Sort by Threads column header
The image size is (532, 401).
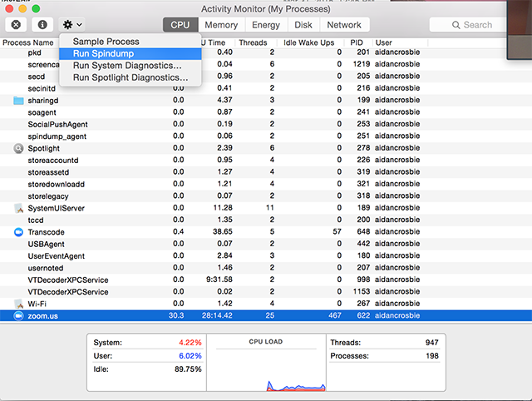coord(253,42)
